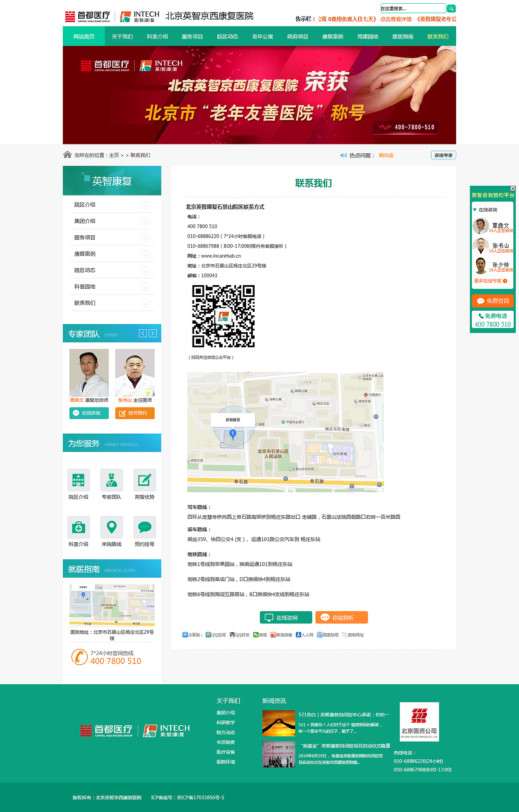Screen dimensions: 519x812
Task: Open 更多在线专家 link
Action: (x=491, y=281)
